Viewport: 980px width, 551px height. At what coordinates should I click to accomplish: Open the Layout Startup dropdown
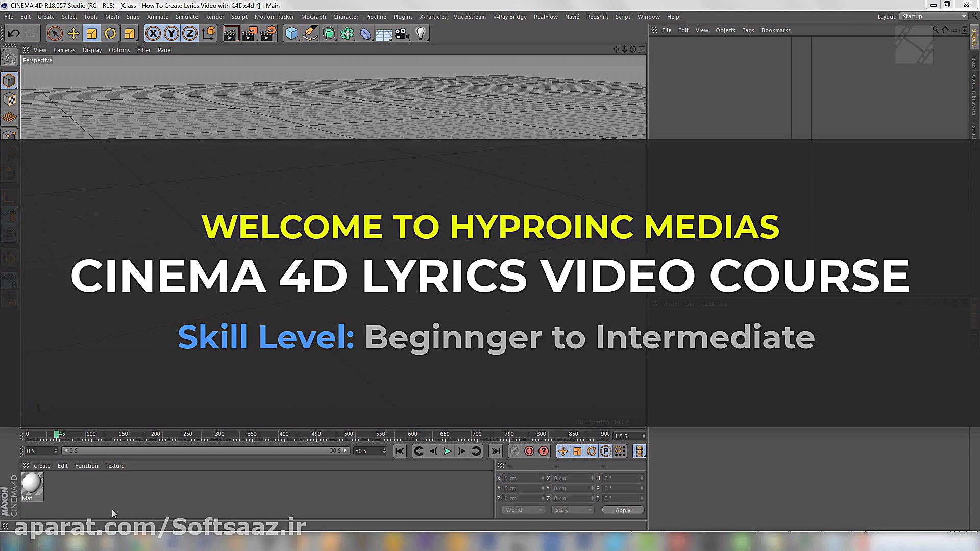(x=934, y=17)
